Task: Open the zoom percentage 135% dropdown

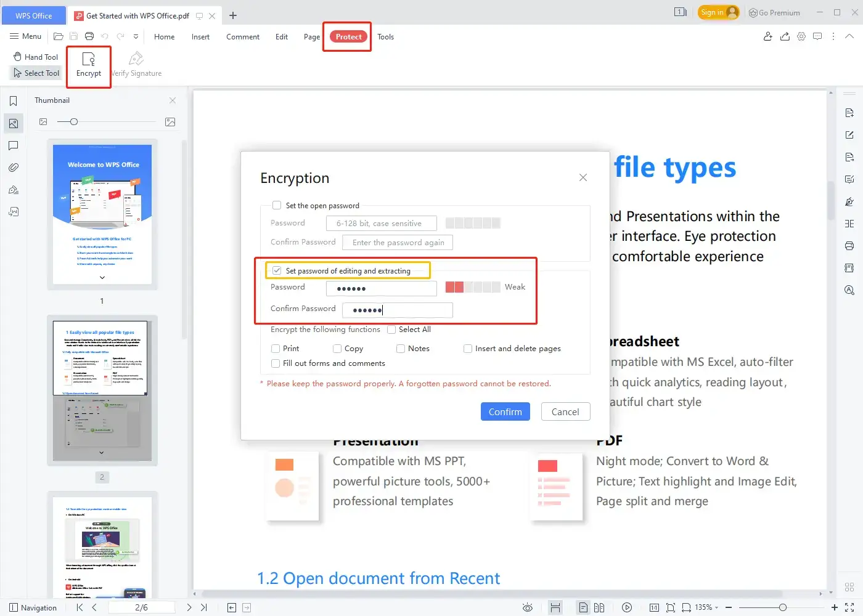Action: point(706,607)
